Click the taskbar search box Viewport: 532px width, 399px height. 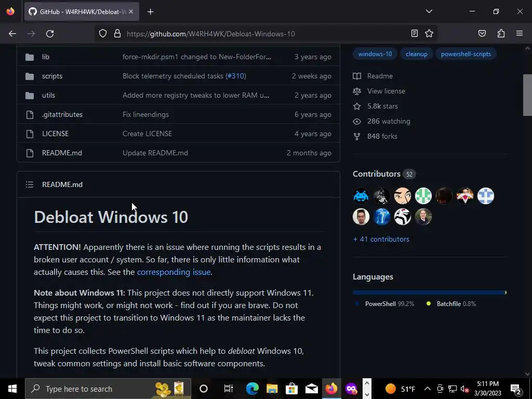[x=108, y=389]
